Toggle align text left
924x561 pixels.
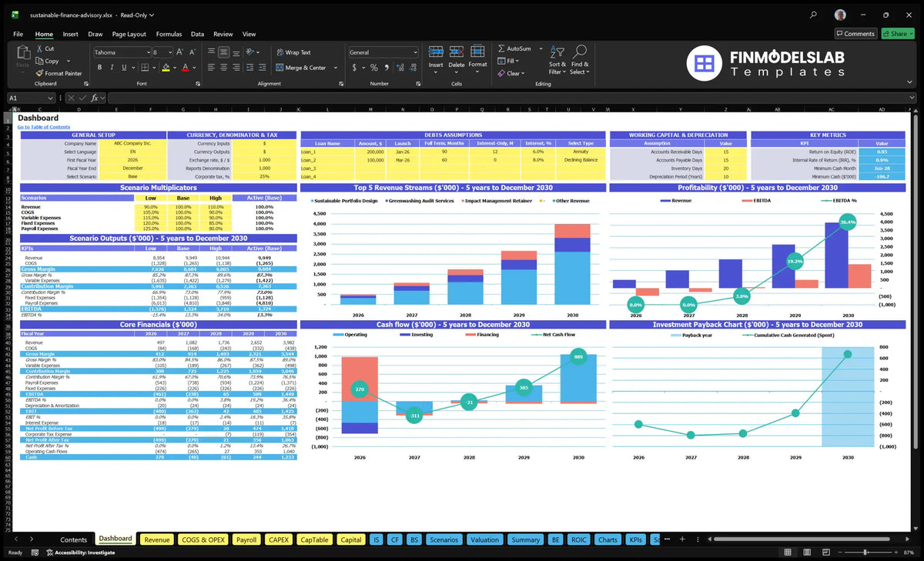tap(211, 68)
